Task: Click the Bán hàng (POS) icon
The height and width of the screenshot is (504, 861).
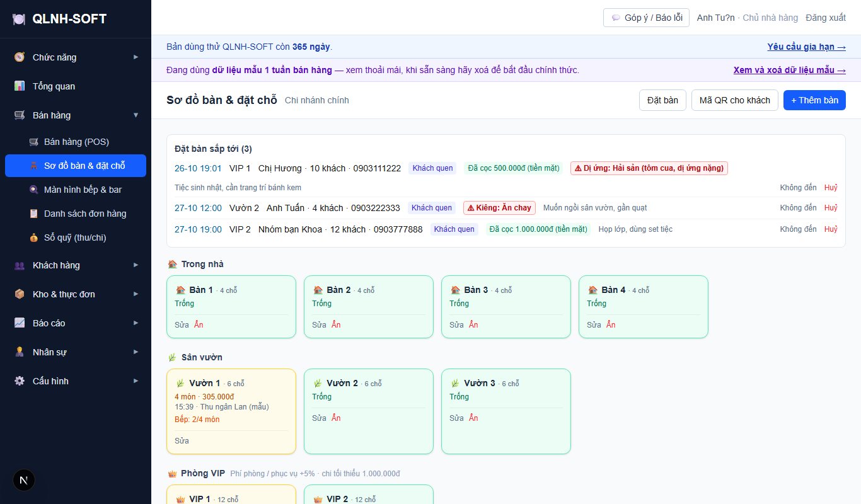Action: point(33,142)
